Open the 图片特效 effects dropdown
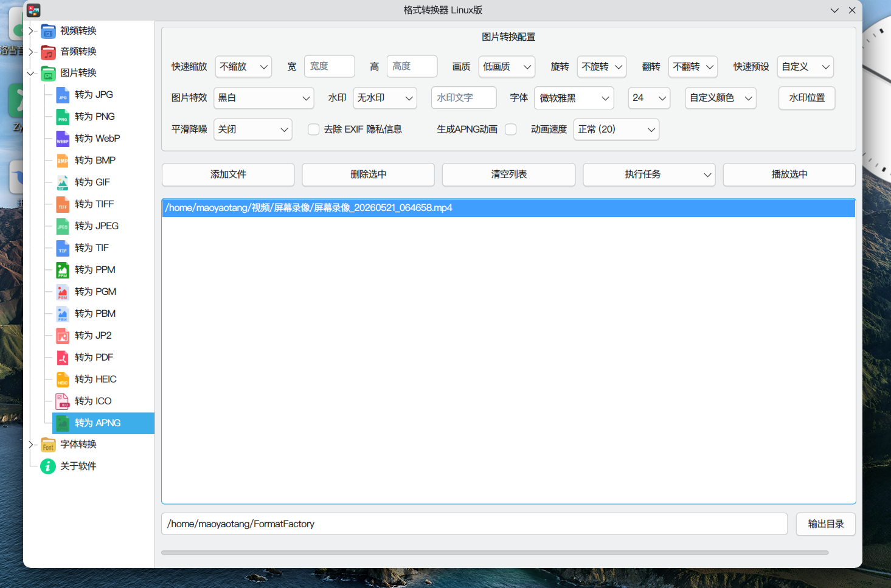The image size is (891, 588). pyautogui.click(x=264, y=98)
